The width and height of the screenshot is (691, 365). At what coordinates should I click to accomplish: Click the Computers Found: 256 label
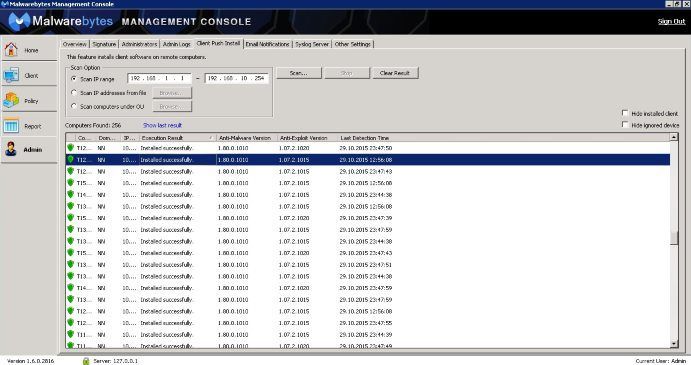(x=93, y=125)
